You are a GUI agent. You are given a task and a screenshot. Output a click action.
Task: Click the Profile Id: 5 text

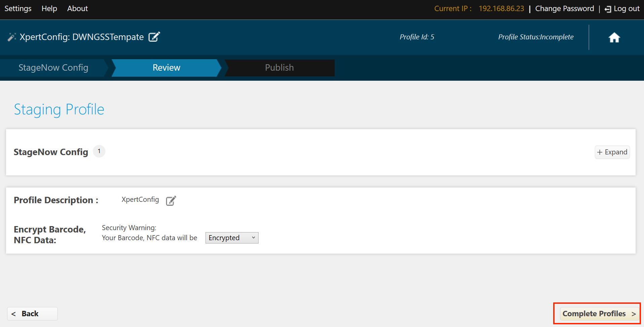pyautogui.click(x=417, y=37)
